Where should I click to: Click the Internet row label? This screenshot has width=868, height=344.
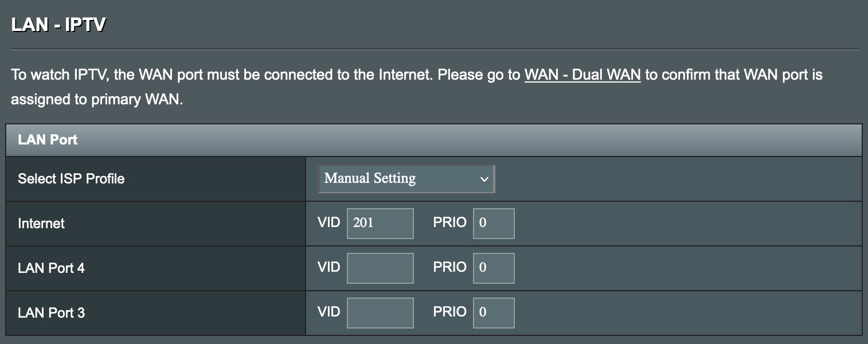41,224
